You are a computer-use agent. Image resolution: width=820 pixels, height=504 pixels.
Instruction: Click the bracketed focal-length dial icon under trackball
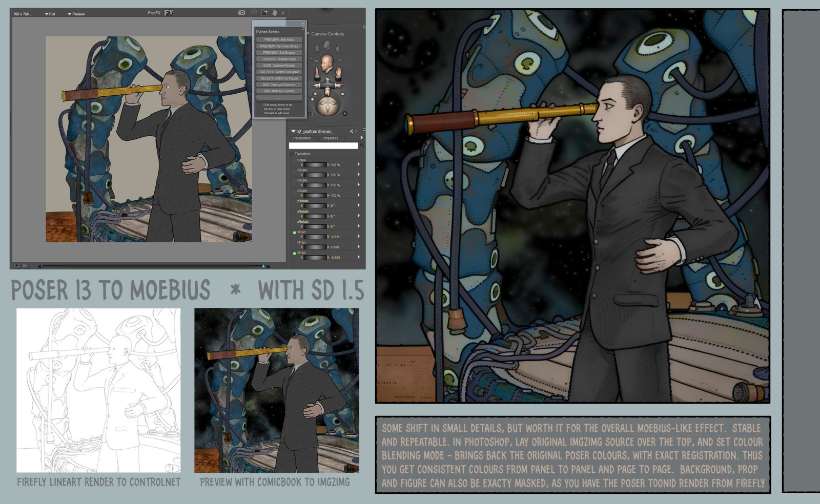[x=310, y=114]
